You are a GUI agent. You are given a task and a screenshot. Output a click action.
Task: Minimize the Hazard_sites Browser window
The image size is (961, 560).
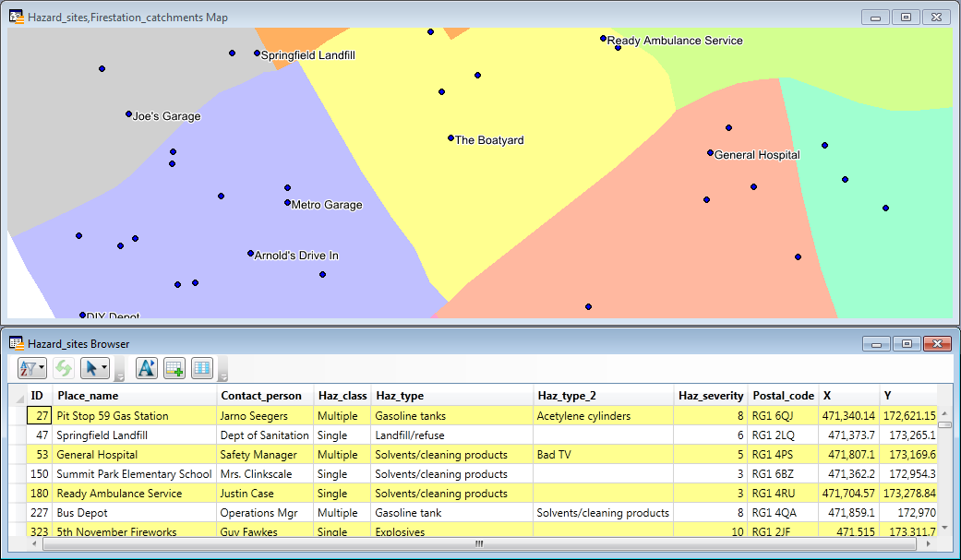click(876, 344)
